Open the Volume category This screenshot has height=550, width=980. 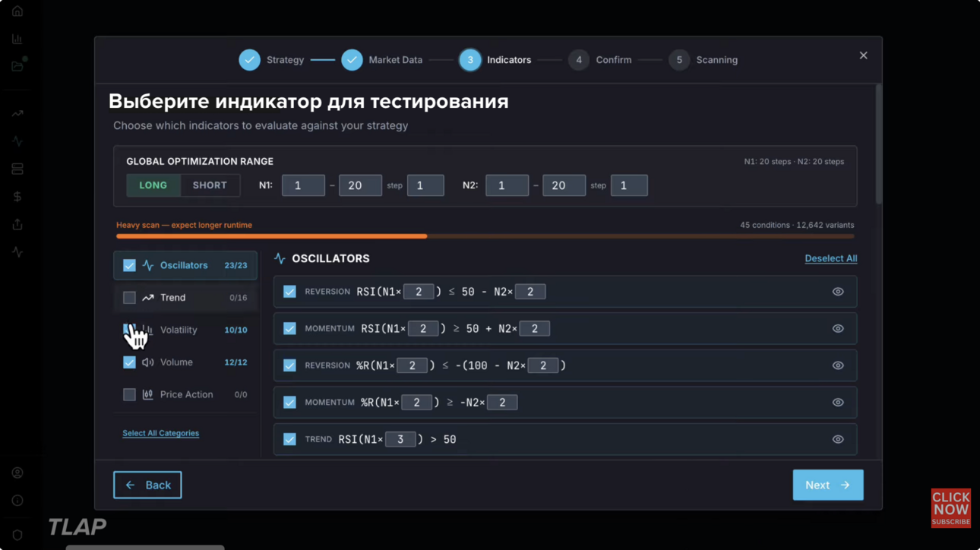point(185,362)
